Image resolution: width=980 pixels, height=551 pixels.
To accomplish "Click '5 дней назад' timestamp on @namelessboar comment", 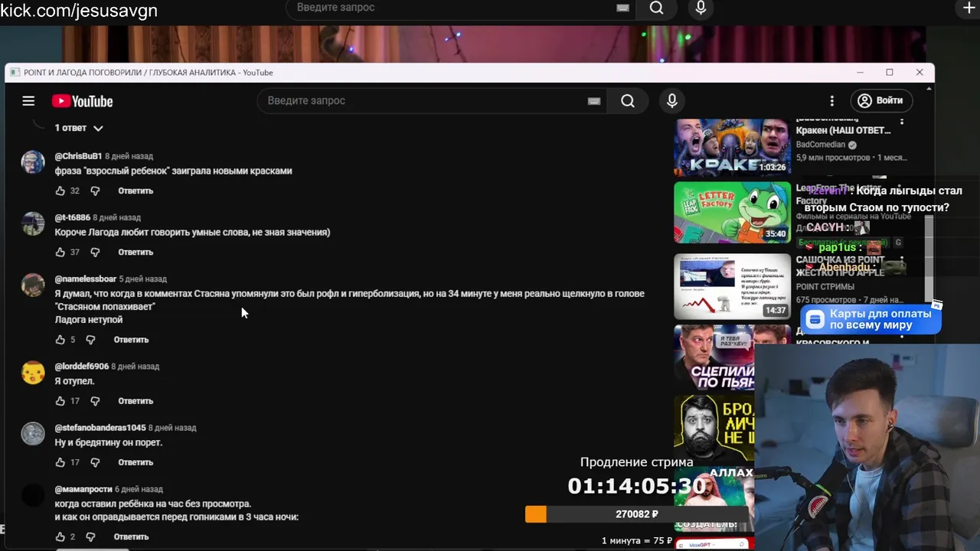I will click(x=143, y=279).
